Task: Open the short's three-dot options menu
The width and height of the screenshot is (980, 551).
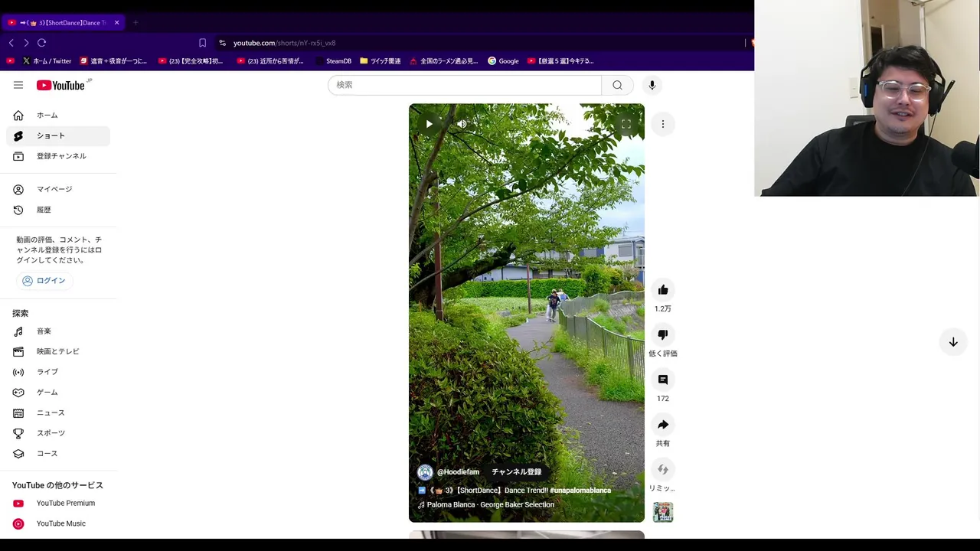Action: click(663, 124)
